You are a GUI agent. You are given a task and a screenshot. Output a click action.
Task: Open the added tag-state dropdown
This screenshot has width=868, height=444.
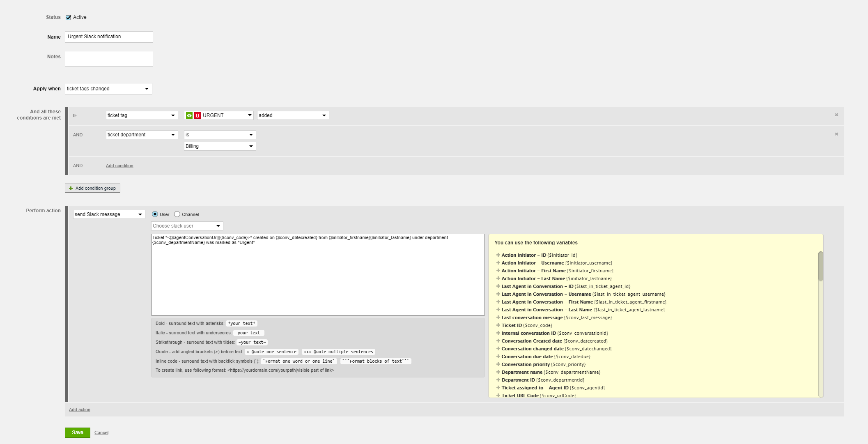(293, 115)
